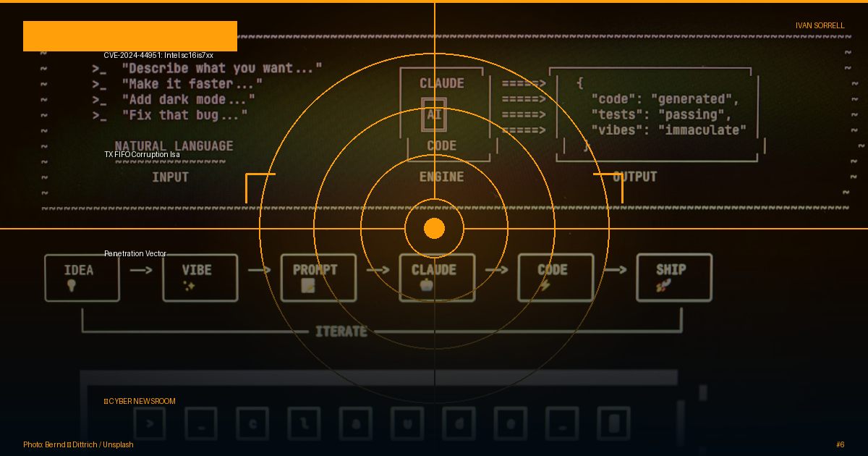Viewport: 868px width, 456px height.
Task: Open the CYBER NEWSROOM label
Action: [x=140, y=401]
